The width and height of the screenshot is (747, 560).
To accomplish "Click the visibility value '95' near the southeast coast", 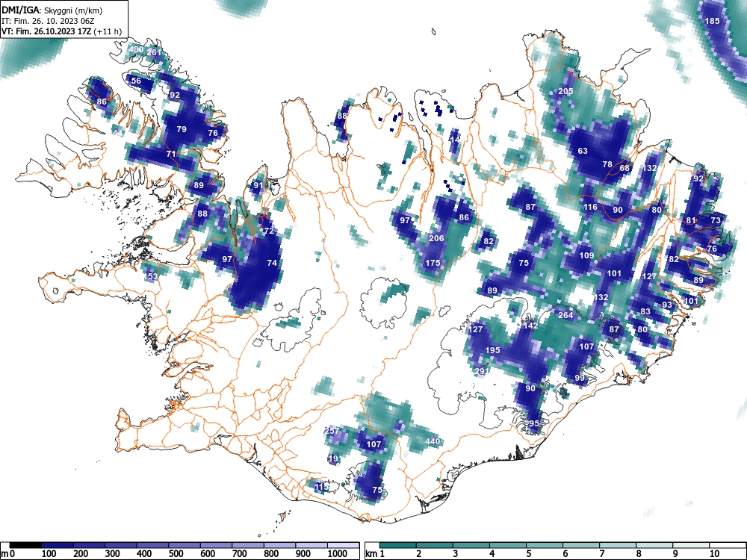I will coord(534,423).
